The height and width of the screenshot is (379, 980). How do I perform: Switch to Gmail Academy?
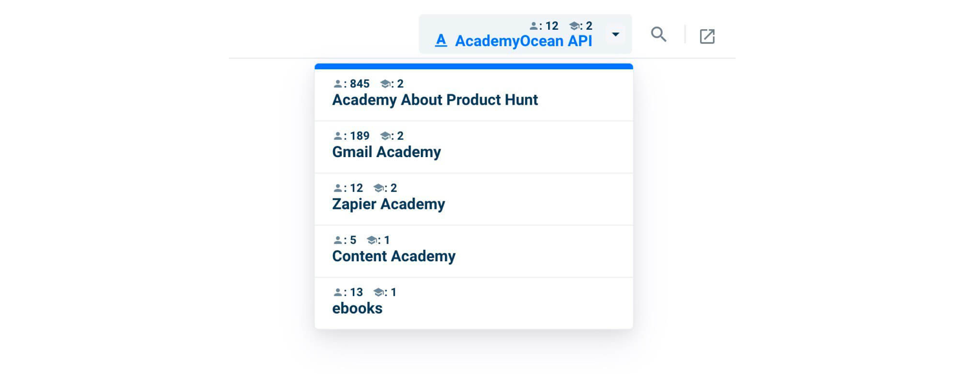[x=474, y=147]
